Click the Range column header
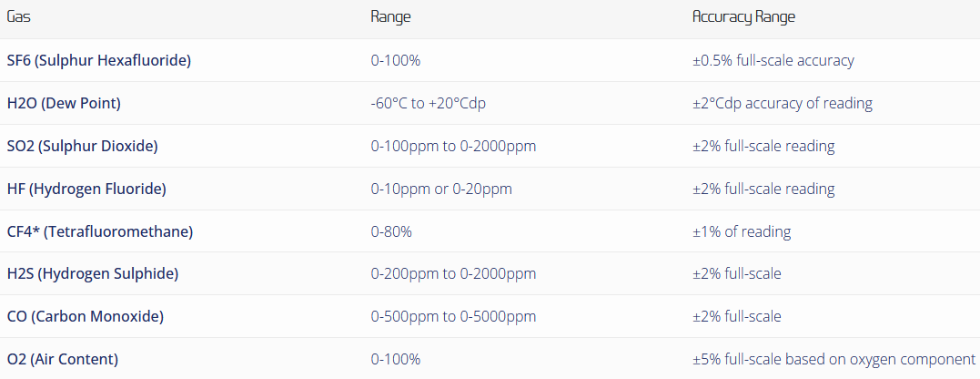The width and height of the screenshot is (980, 379). click(389, 17)
